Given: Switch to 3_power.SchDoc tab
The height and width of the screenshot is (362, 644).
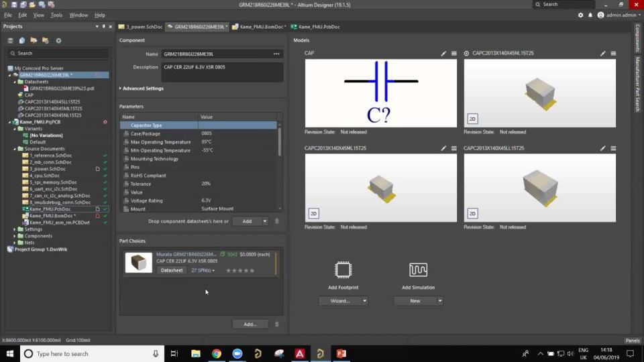Looking at the screenshot, I should 140,27.
